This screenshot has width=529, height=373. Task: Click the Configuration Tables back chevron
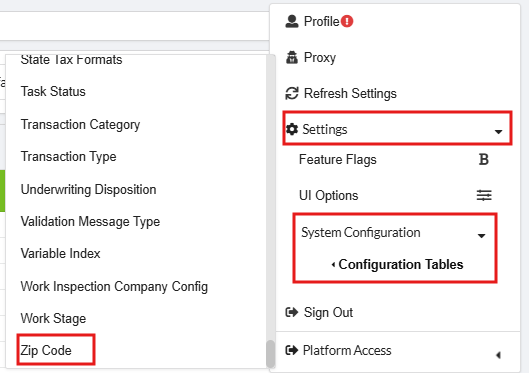point(333,265)
